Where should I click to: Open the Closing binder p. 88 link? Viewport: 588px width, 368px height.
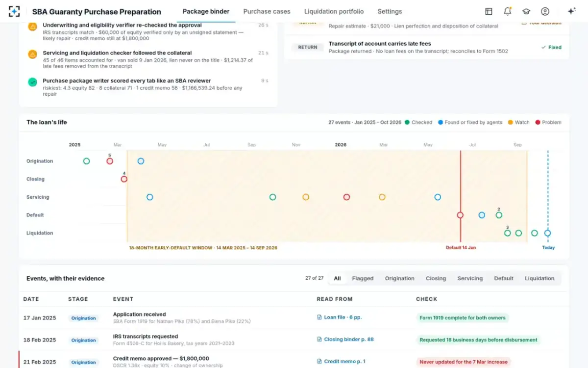[345, 340]
